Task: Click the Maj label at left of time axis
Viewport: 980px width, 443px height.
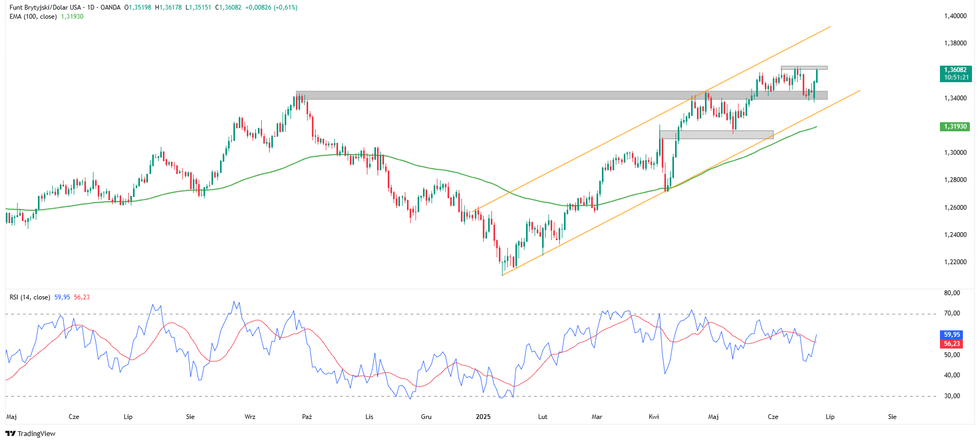Action: [x=11, y=417]
